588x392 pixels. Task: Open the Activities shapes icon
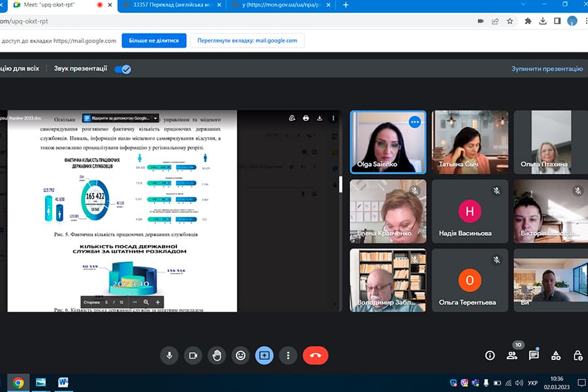(x=556, y=355)
